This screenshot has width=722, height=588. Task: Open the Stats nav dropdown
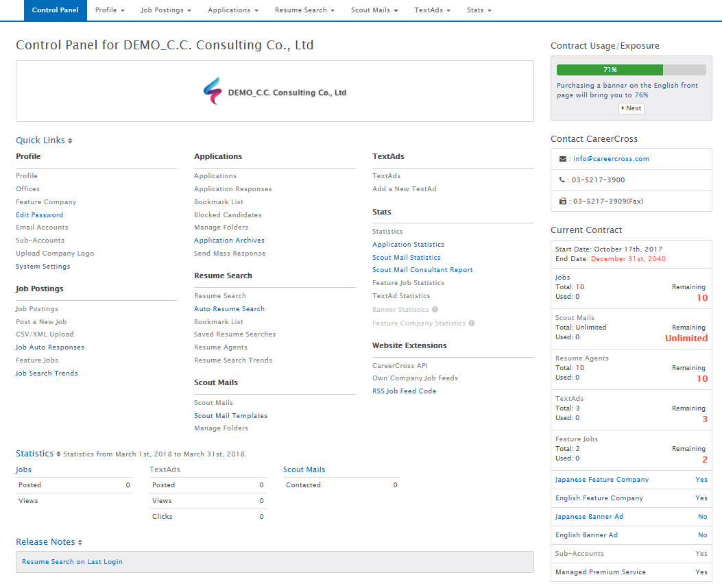pos(479,10)
